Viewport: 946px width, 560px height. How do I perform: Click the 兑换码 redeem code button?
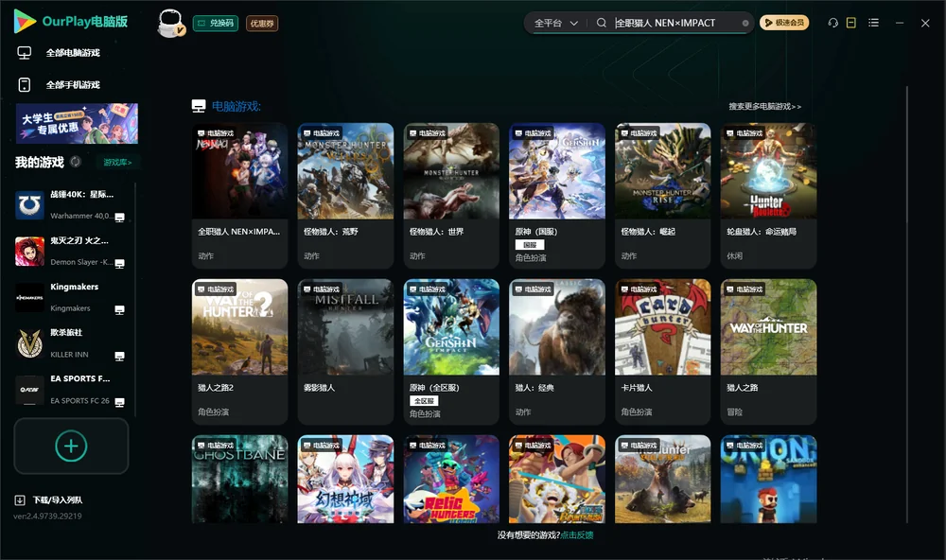[x=216, y=24]
